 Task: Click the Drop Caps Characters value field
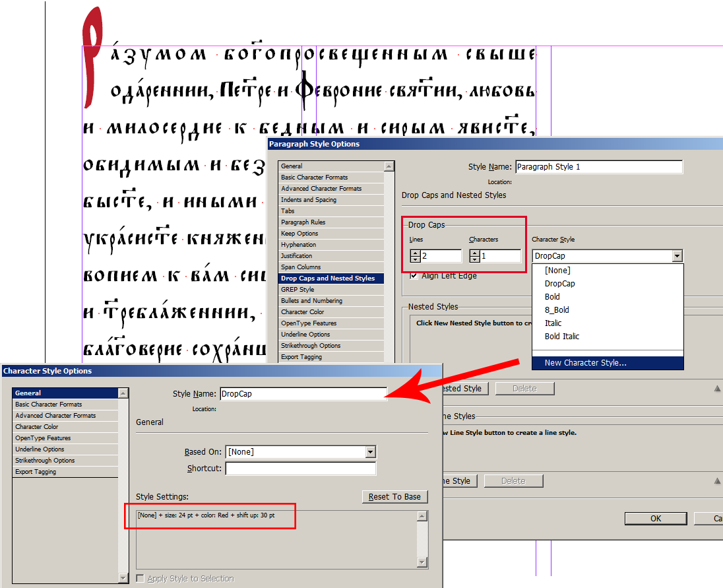[501, 256]
